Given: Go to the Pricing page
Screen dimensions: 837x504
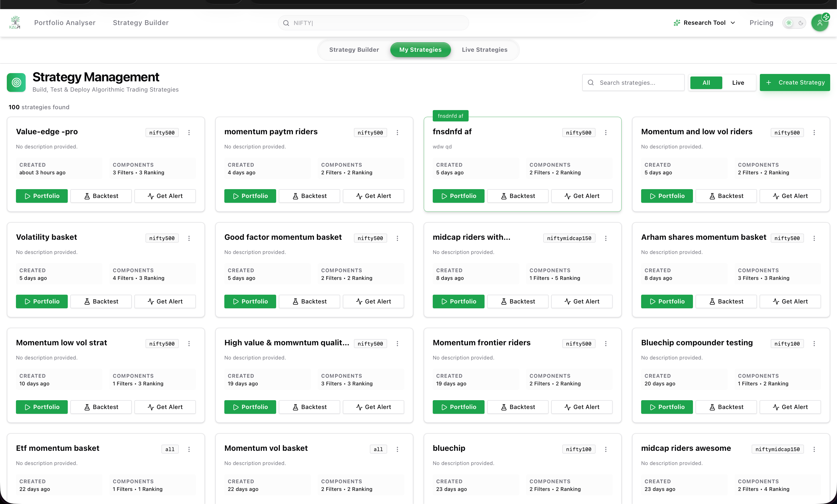Looking at the screenshot, I should pos(761,23).
